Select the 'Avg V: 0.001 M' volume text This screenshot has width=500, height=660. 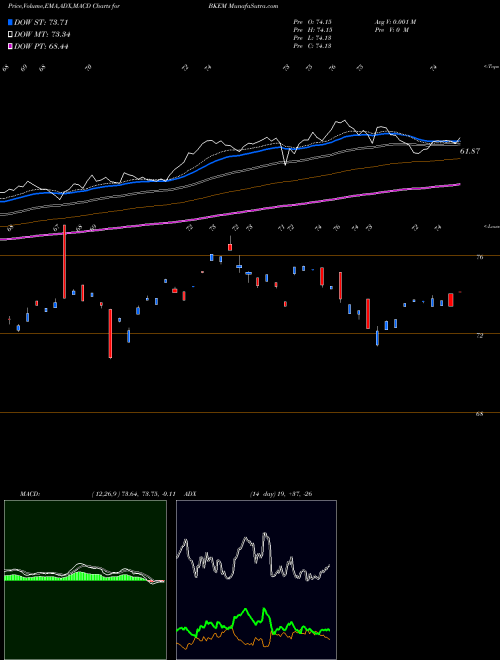point(395,22)
